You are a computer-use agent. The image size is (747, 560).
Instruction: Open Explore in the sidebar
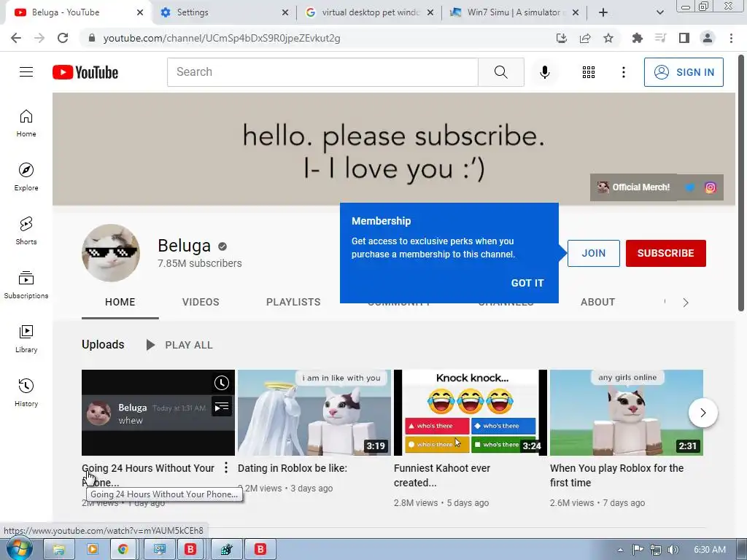26,176
